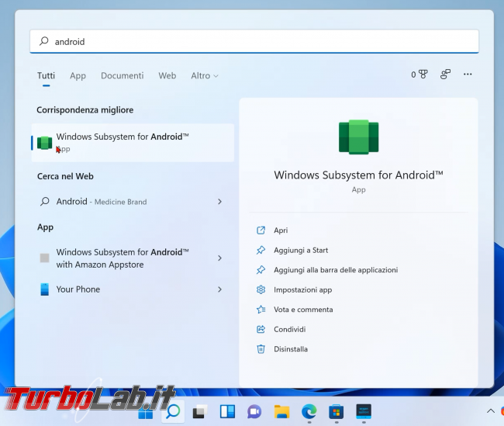This screenshot has height=426, width=504.
Task: Click the Search icon on the taskbar
Action: coord(173,411)
